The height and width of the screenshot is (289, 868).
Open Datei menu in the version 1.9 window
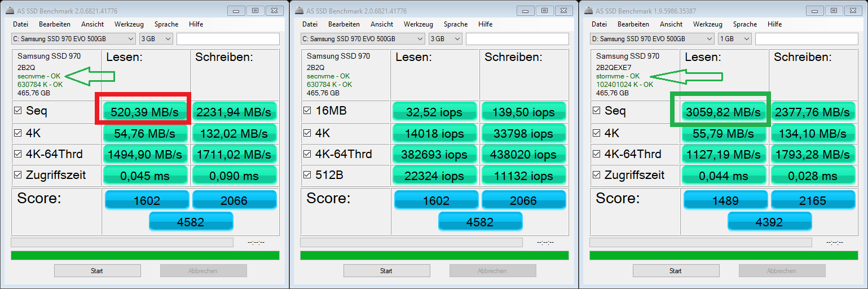599,24
